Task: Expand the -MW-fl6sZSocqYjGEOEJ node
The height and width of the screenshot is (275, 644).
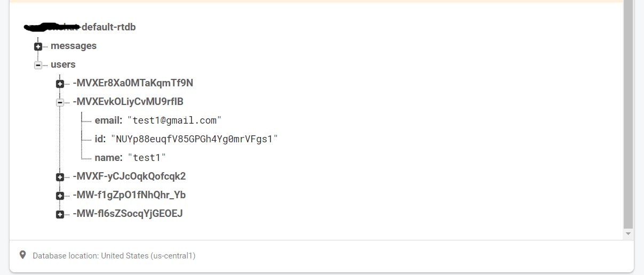Action: coord(60,214)
